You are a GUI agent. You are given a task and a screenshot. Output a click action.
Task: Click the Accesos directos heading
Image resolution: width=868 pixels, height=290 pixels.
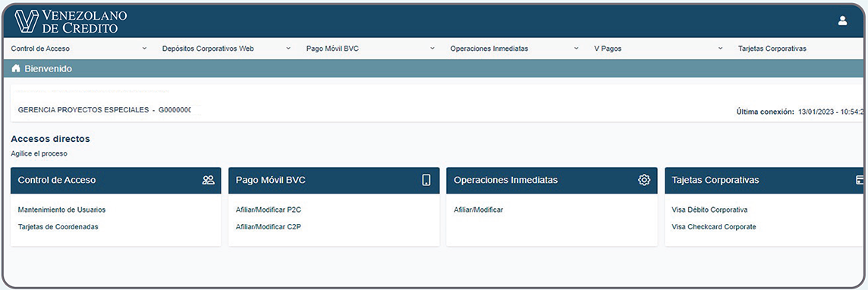(50, 139)
